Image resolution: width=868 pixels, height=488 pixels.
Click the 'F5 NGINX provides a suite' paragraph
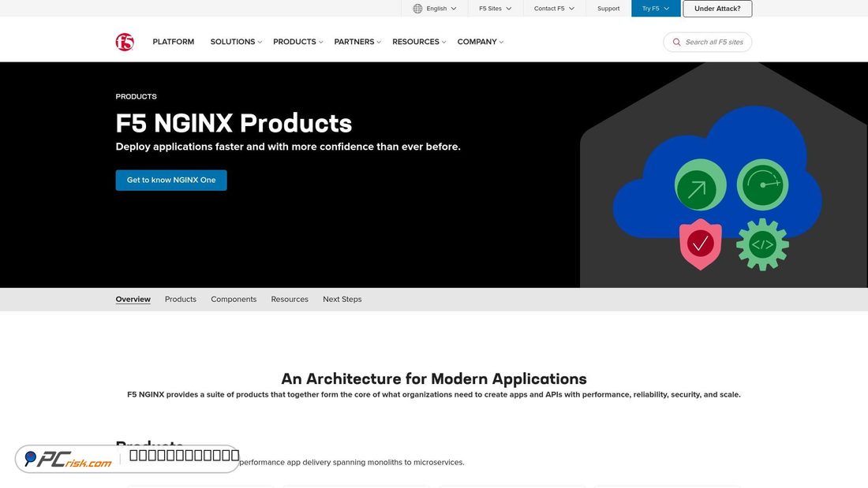tap(434, 394)
